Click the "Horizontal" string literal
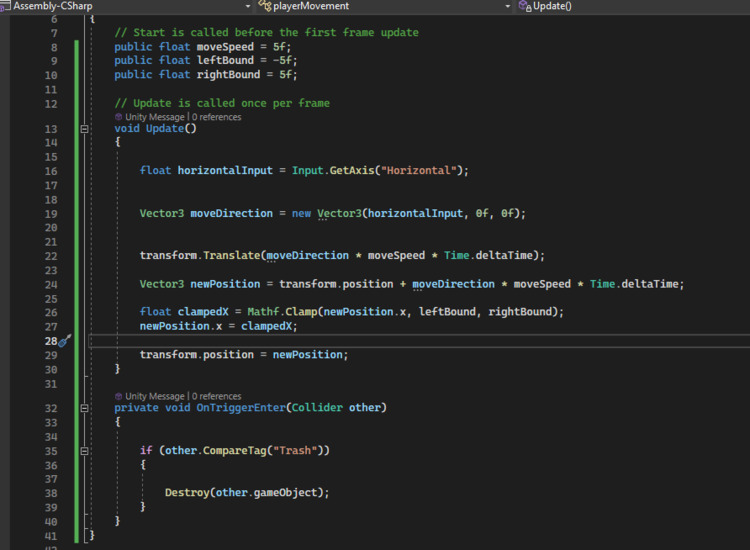Image resolution: width=750 pixels, height=550 pixels. (419, 171)
